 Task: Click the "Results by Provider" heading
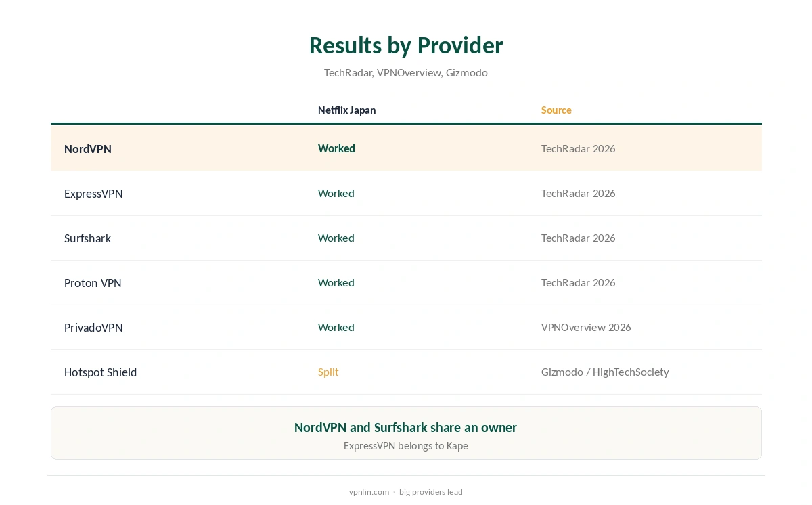tap(406, 45)
